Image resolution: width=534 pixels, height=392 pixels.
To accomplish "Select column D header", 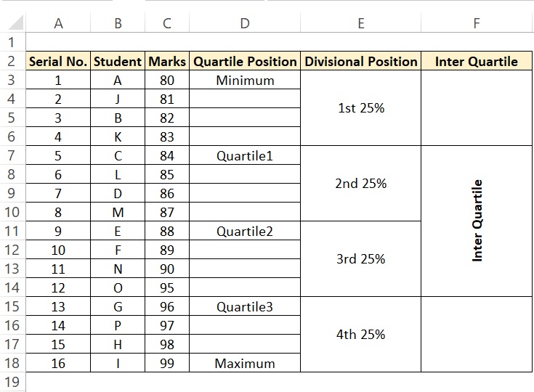I will point(245,23).
